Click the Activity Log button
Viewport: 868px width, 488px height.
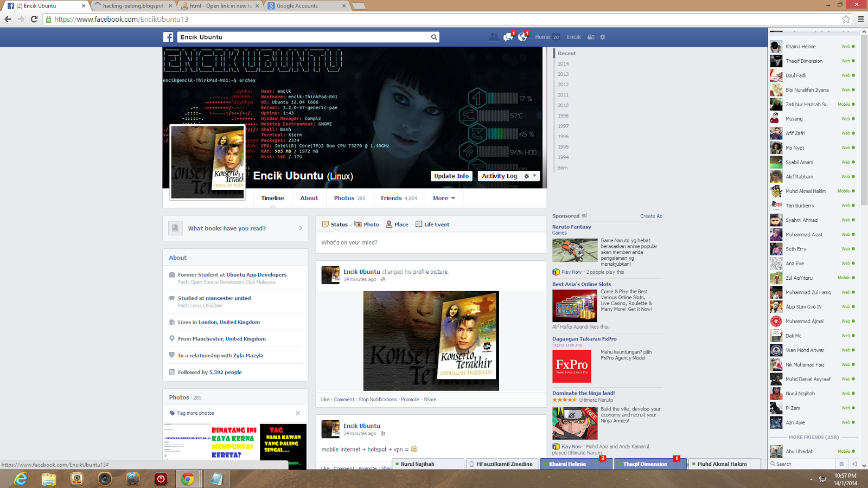click(x=499, y=176)
